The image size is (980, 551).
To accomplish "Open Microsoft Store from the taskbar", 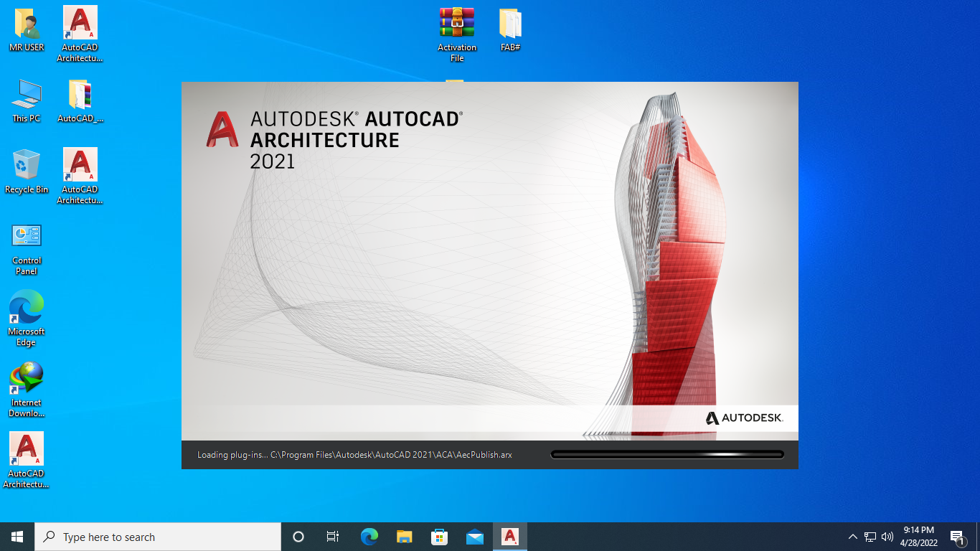I will [439, 537].
